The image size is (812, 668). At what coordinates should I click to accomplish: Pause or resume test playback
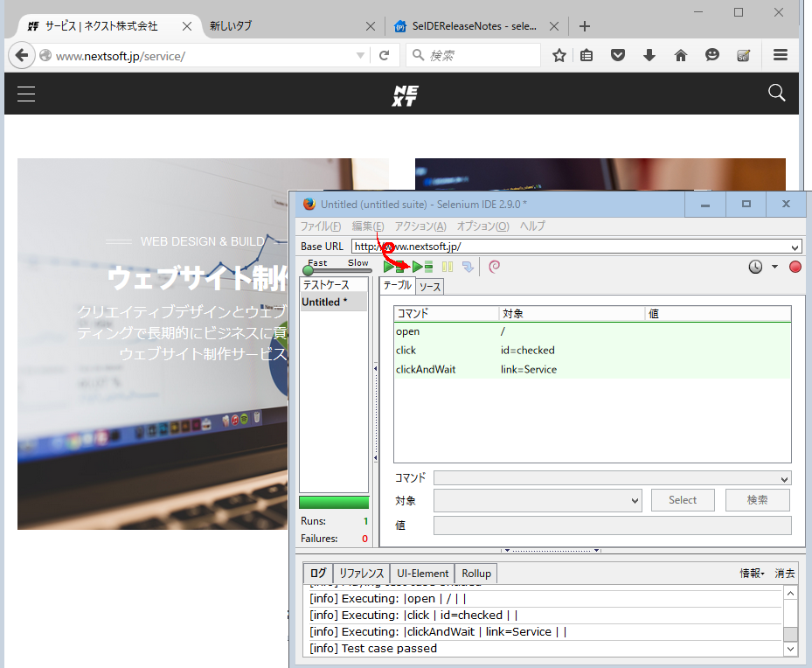click(x=448, y=267)
